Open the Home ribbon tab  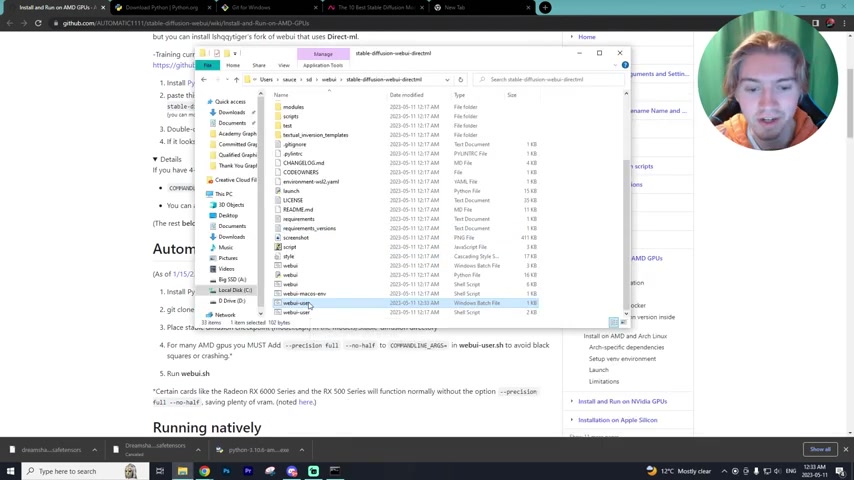click(233, 65)
